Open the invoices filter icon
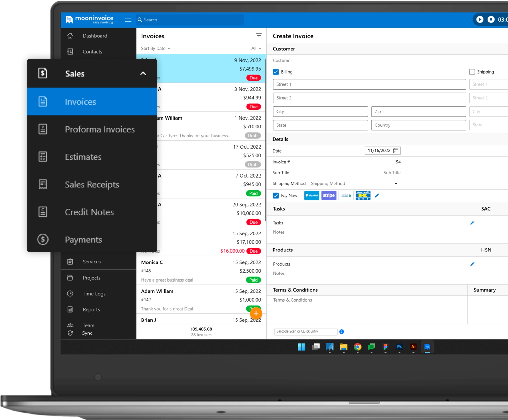This screenshot has height=420, width=508. coord(258,36)
